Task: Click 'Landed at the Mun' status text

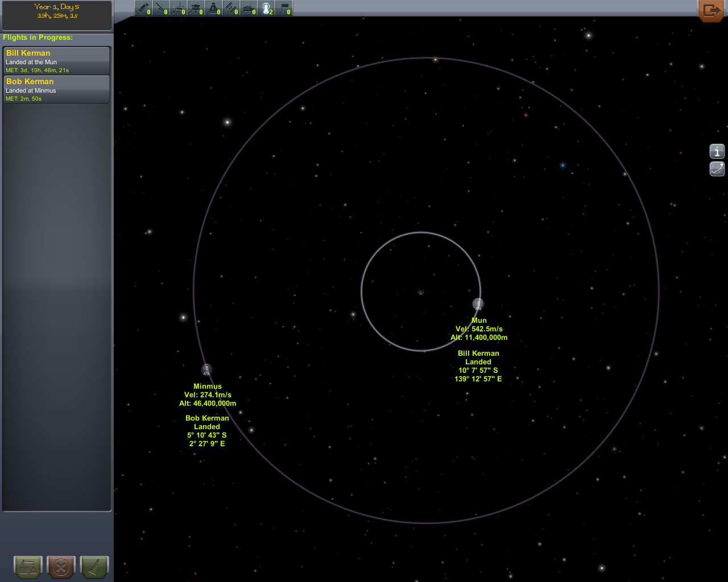Action: 31,63
